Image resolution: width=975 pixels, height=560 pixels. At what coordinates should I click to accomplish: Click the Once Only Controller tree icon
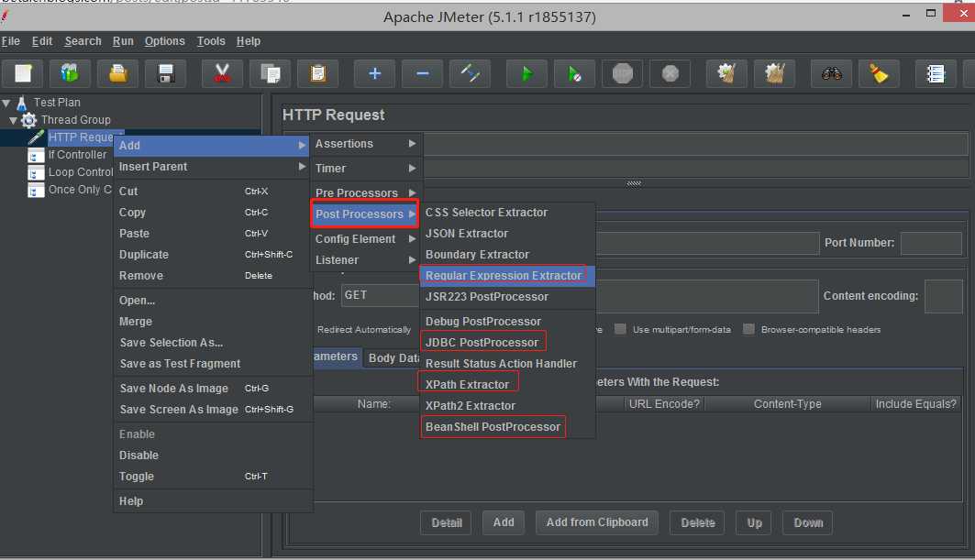coord(36,191)
